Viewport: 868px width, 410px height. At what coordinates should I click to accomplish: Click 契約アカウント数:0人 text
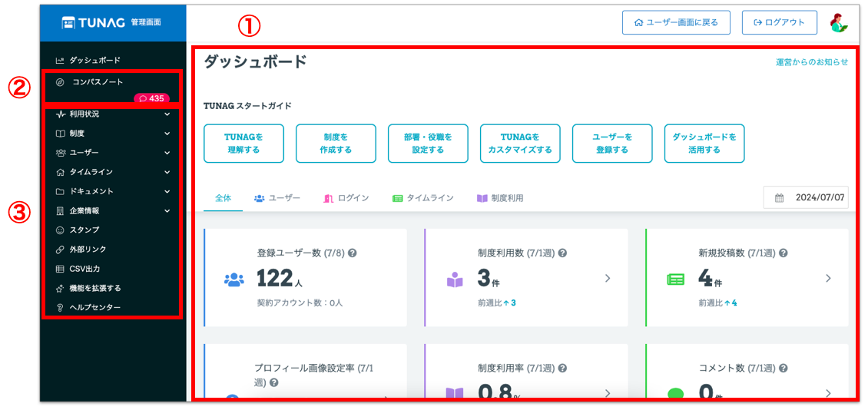point(300,303)
